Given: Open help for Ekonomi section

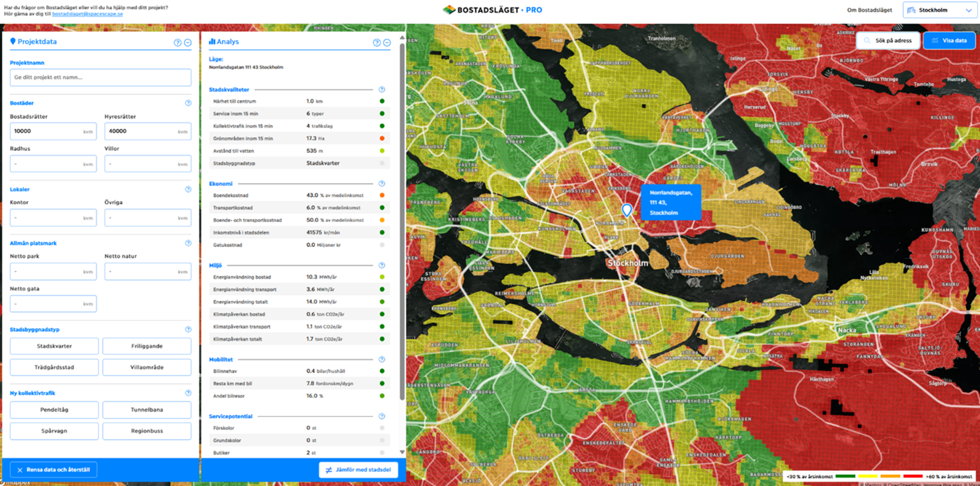Looking at the screenshot, I should [382, 184].
